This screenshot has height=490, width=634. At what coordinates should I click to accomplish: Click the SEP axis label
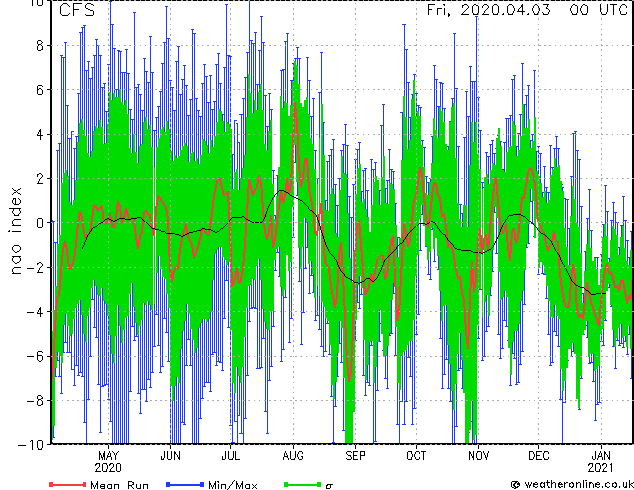(x=355, y=456)
